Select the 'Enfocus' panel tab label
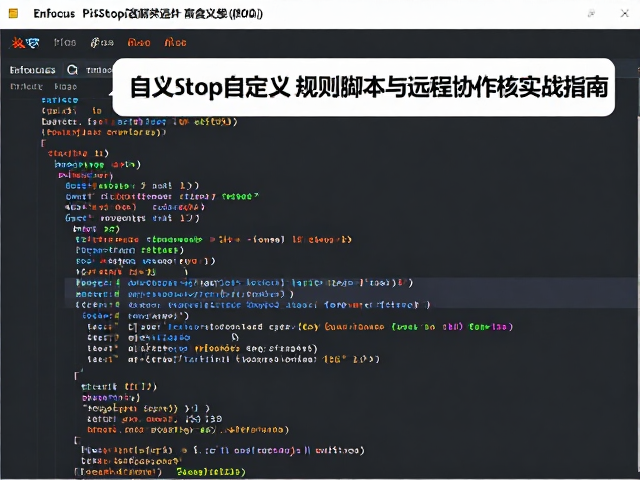 (x=32, y=70)
